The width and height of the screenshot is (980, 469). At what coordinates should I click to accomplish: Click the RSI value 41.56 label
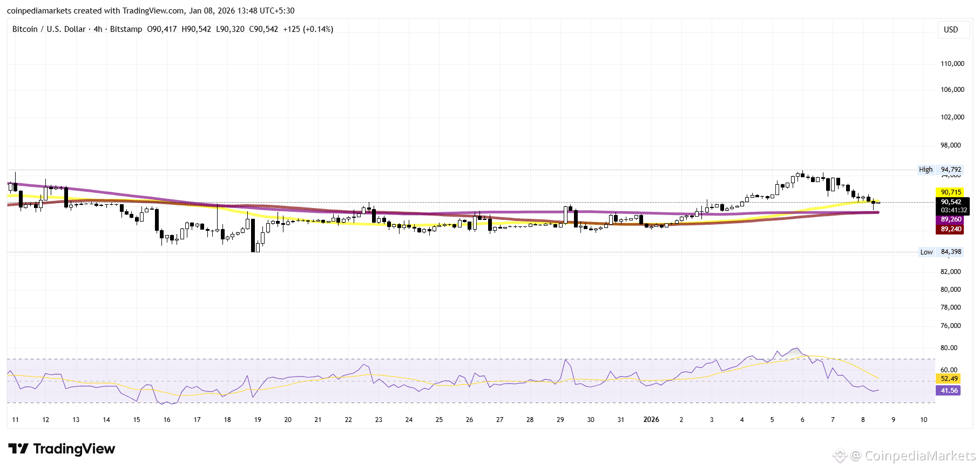click(949, 391)
